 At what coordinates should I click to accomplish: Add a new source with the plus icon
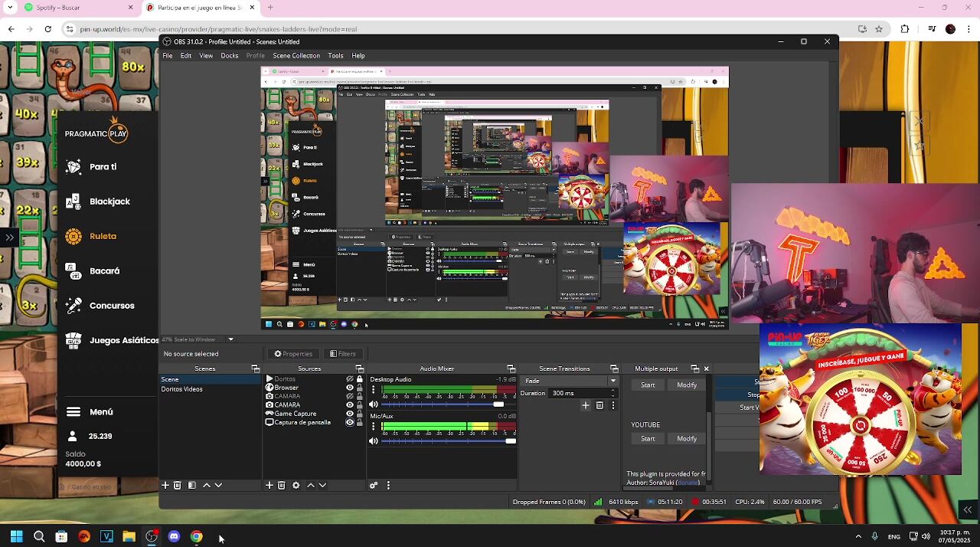(269, 485)
